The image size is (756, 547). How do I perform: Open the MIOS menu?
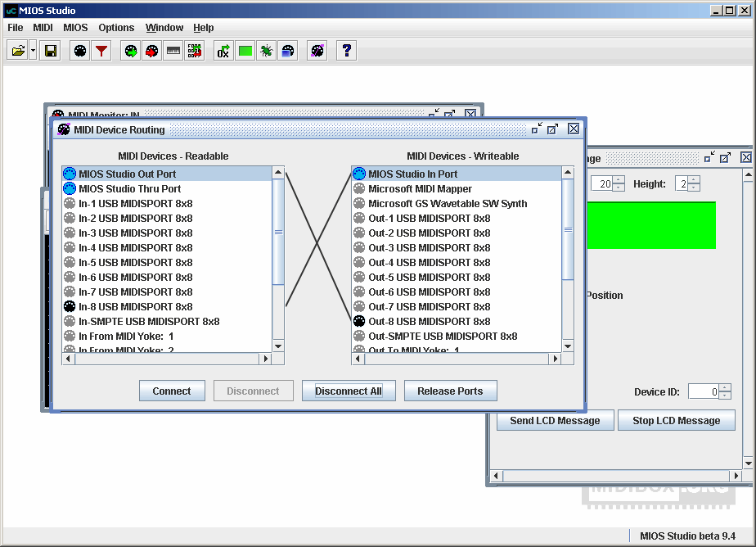pos(76,28)
